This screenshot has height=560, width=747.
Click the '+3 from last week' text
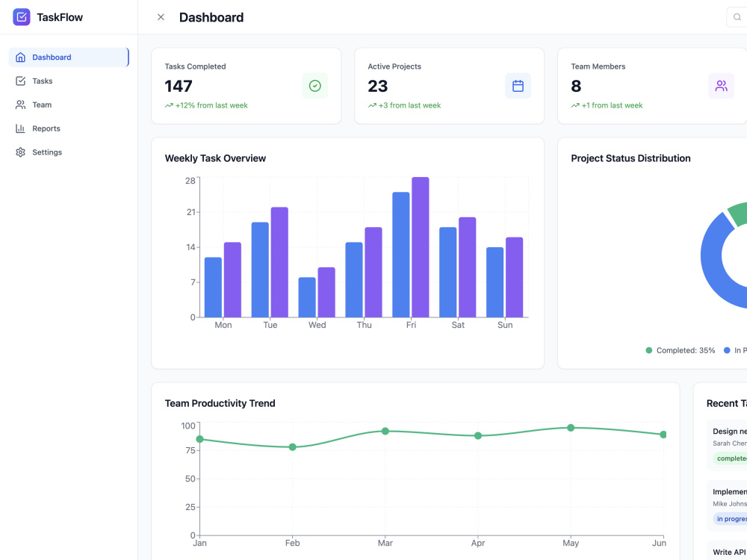[x=409, y=106]
